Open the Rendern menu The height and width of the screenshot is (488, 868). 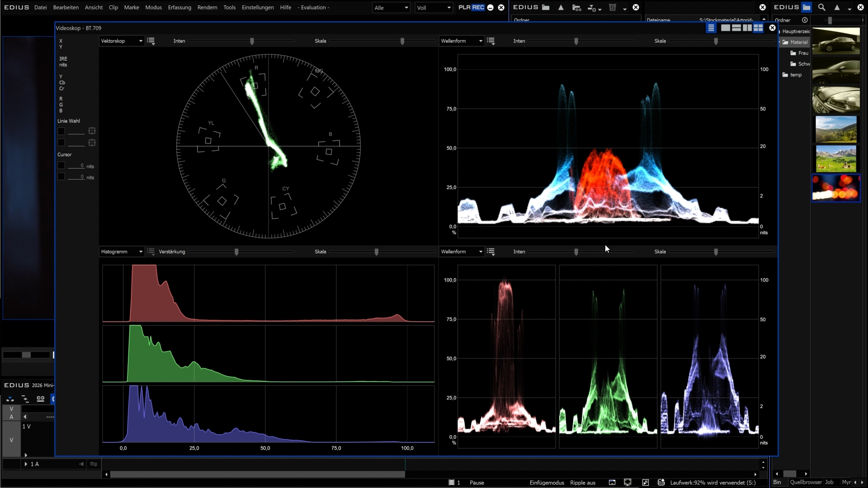pos(207,7)
